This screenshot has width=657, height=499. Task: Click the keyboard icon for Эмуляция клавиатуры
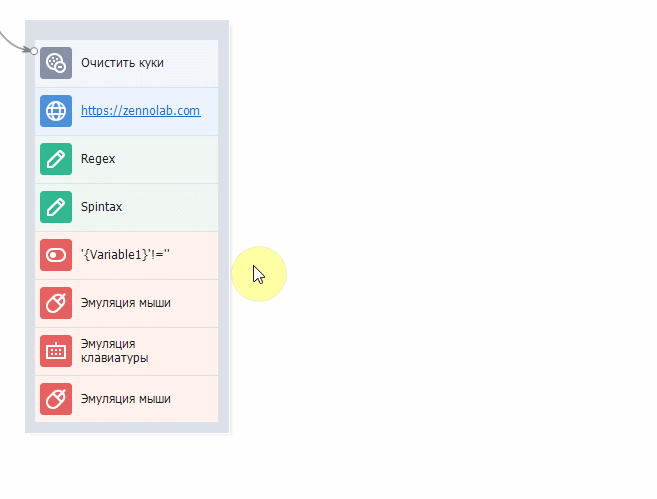click(56, 351)
